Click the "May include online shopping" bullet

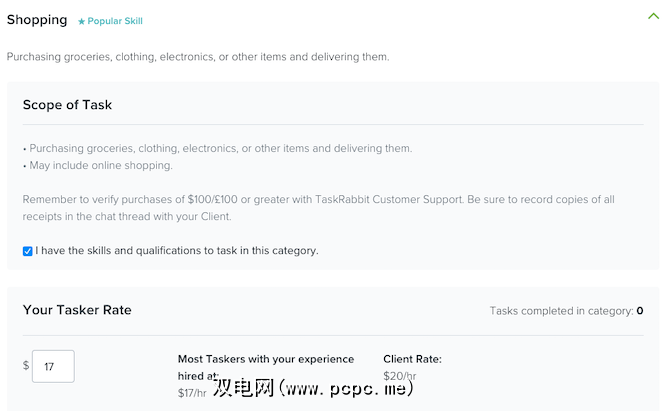tap(100, 165)
